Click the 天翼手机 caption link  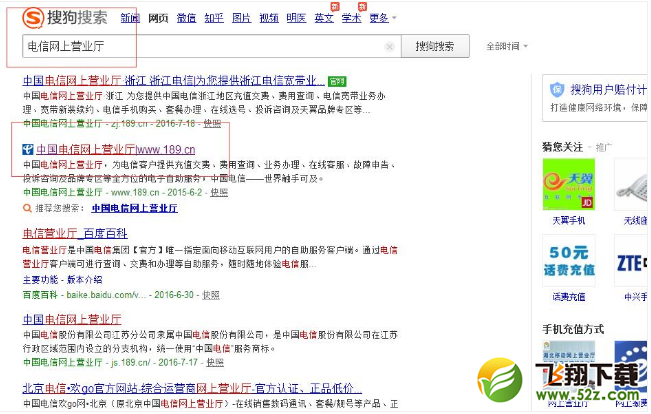568,220
